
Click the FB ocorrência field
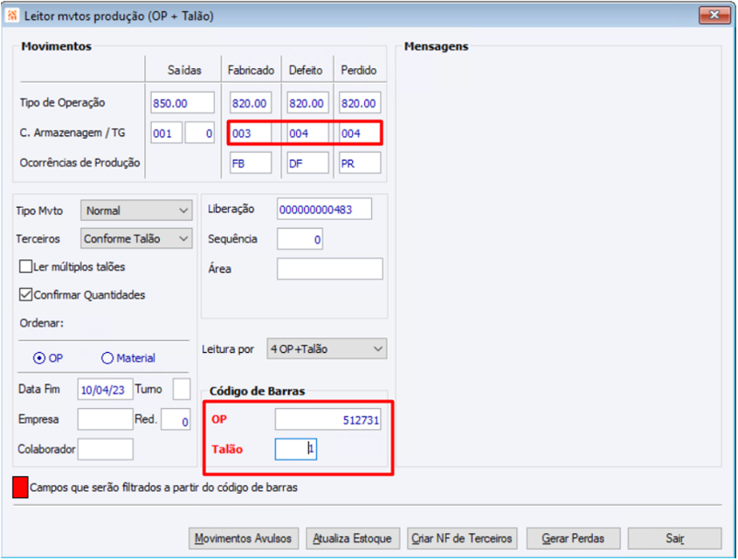point(251,163)
